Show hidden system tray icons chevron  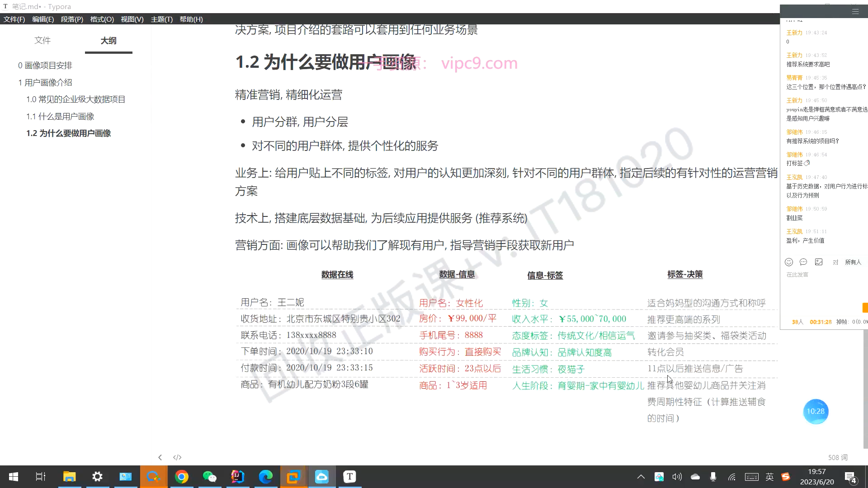[x=641, y=477]
